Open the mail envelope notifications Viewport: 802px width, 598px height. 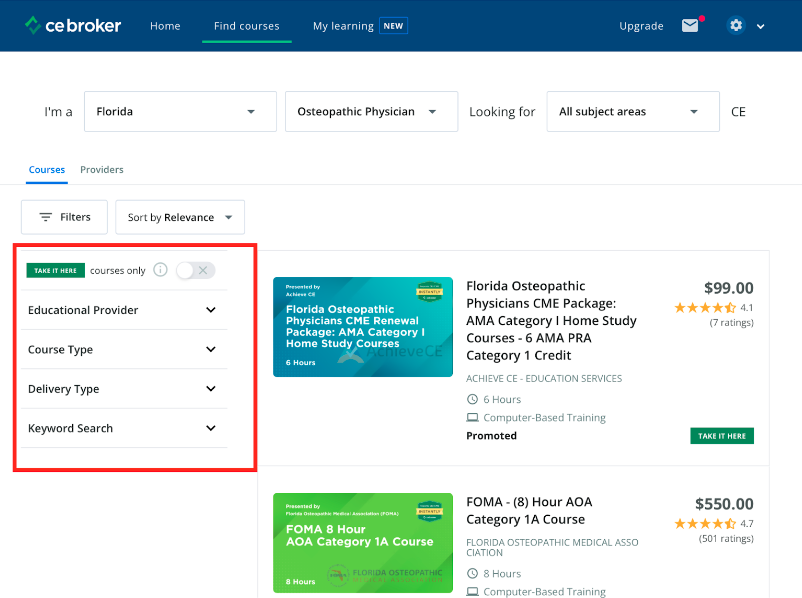point(690,26)
